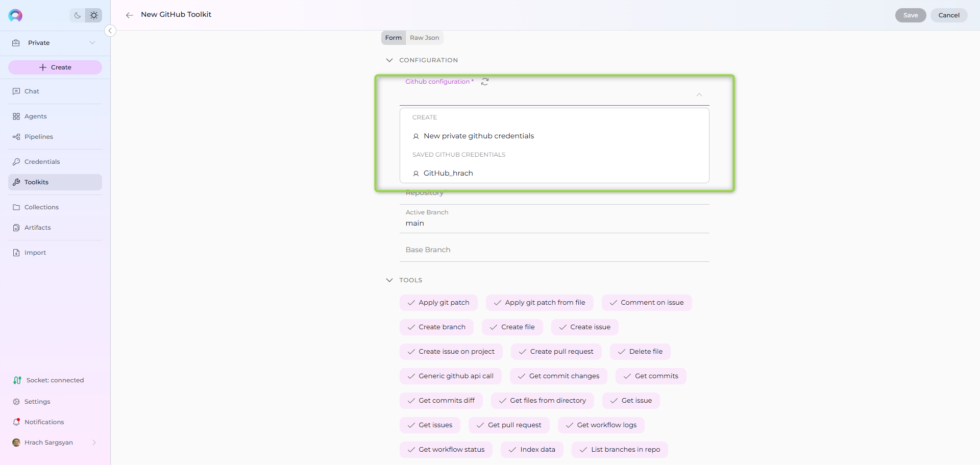Toggle Get pull request tool
The image size is (980, 465).
pos(509,425)
